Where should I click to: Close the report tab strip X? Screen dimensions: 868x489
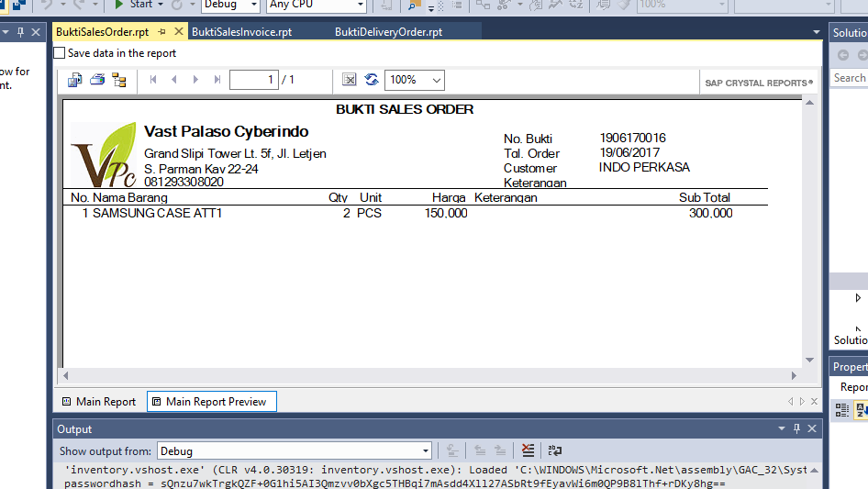click(814, 402)
